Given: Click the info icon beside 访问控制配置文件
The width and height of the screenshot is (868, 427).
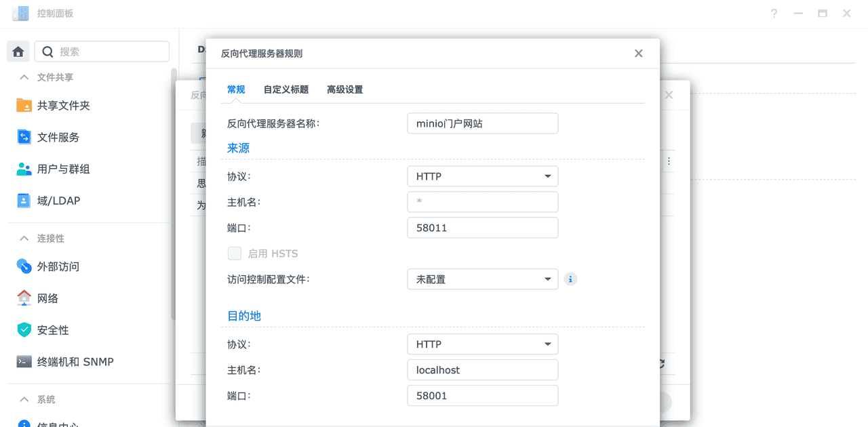Looking at the screenshot, I should (x=570, y=279).
